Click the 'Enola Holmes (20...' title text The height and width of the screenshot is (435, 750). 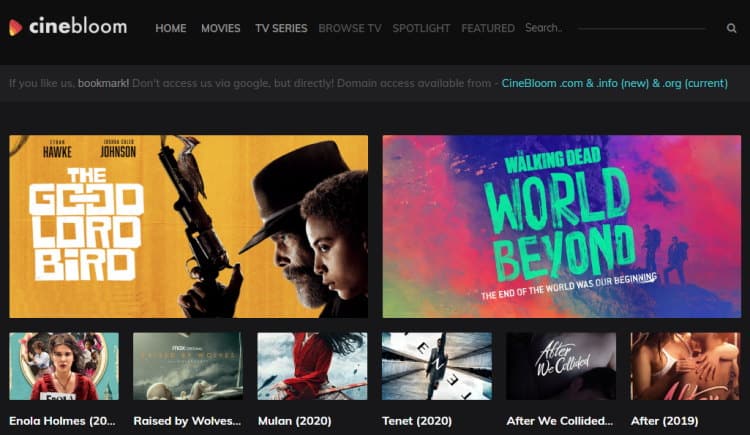tap(62, 421)
